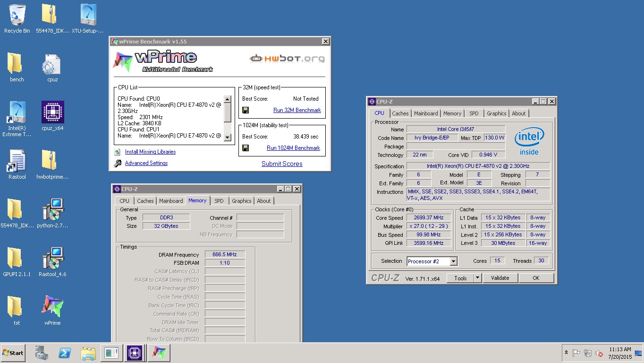Viewport: 644px width, 363px height.
Task: Click the Core Speed value 2699.37 MHz
Action: click(x=429, y=218)
